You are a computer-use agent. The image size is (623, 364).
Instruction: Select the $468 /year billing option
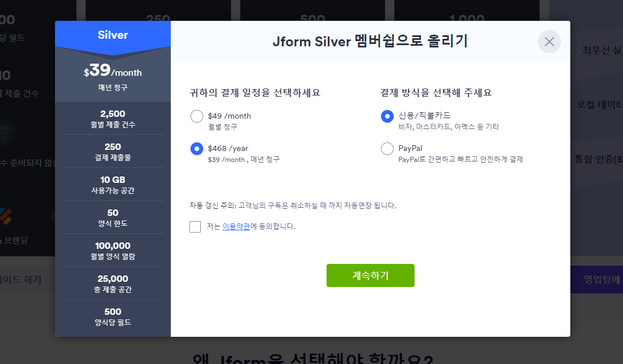pos(197,149)
